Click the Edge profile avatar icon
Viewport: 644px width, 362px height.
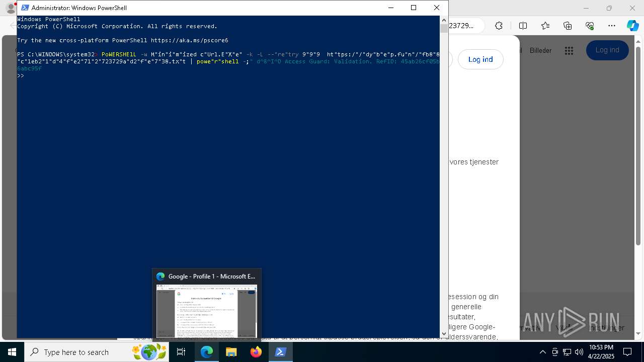10,8
